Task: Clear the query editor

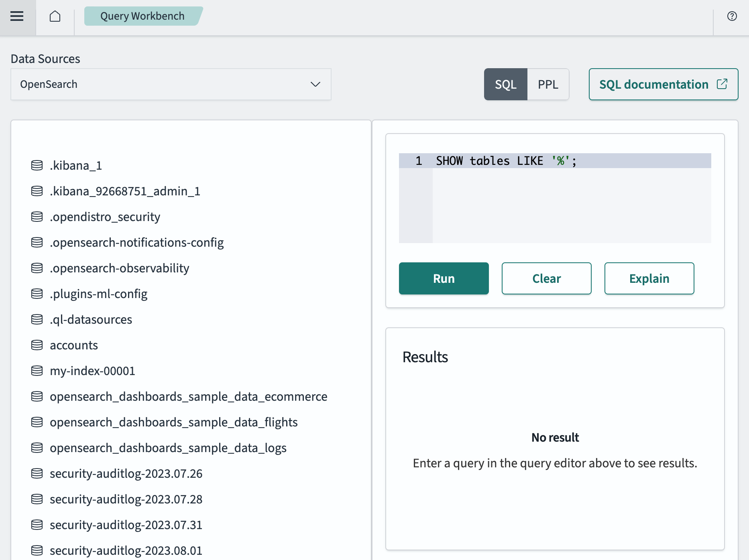Action: [x=546, y=278]
